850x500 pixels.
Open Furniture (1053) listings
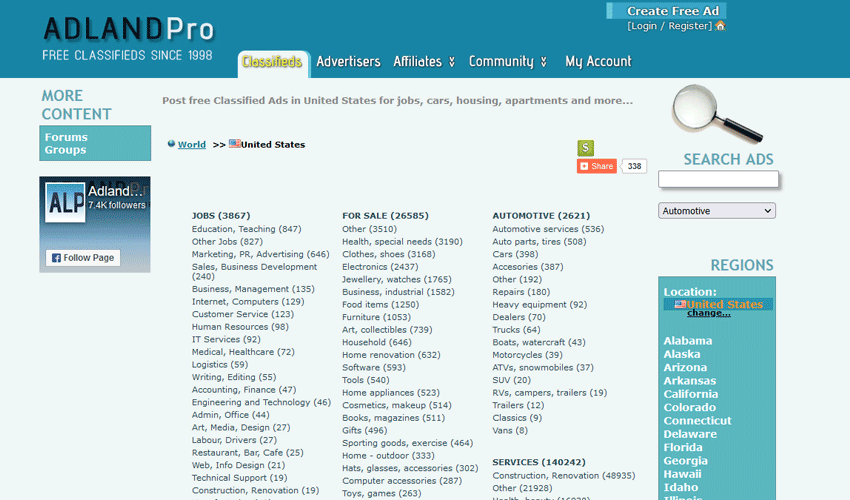click(376, 317)
